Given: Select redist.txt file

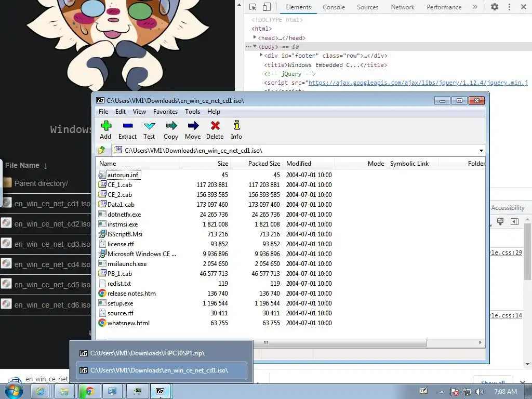Looking at the screenshot, I should 119,283.
